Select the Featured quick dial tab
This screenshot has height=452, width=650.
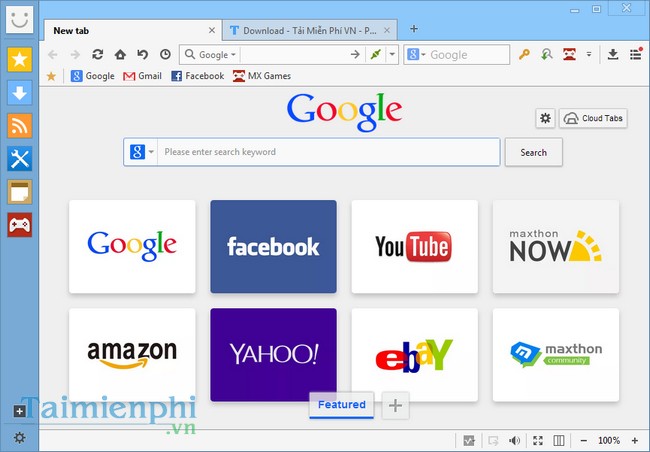point(342,405)
